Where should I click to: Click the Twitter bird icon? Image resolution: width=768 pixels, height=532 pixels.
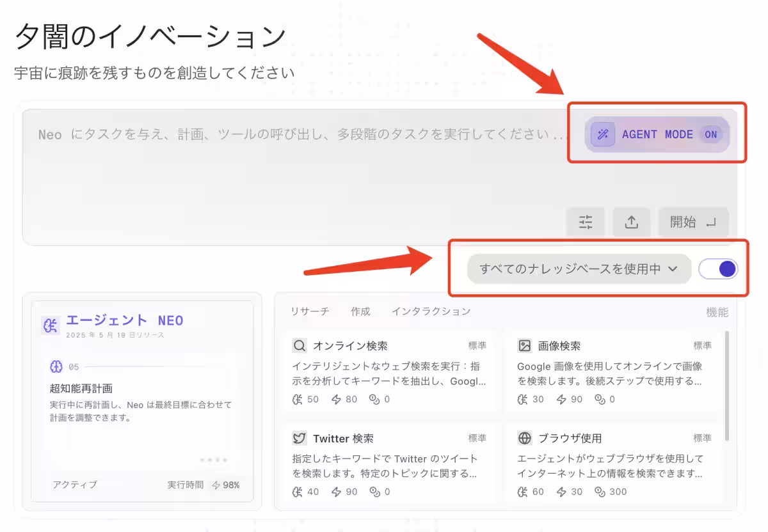tap(300, 438)
